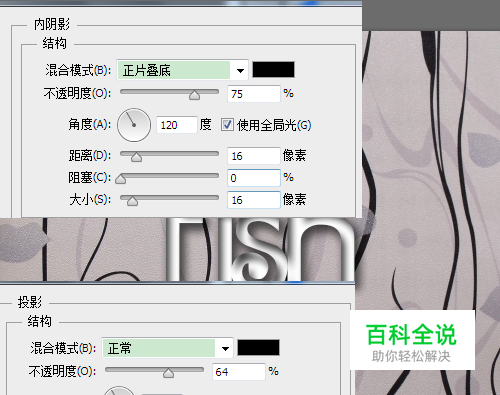Click Drop Shadow opacity slider handle

tap(168, 373)
